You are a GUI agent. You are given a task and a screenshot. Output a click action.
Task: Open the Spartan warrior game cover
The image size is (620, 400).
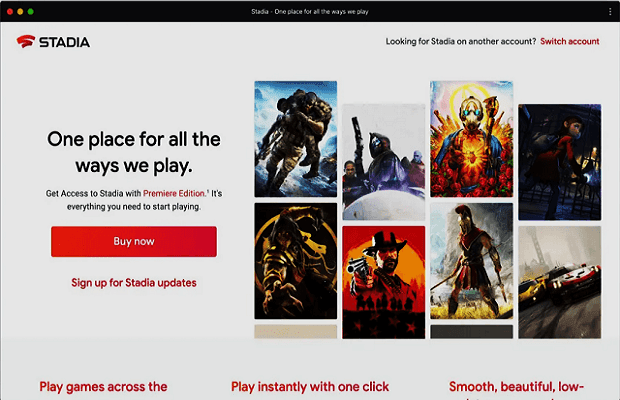(x=471, y=261)
